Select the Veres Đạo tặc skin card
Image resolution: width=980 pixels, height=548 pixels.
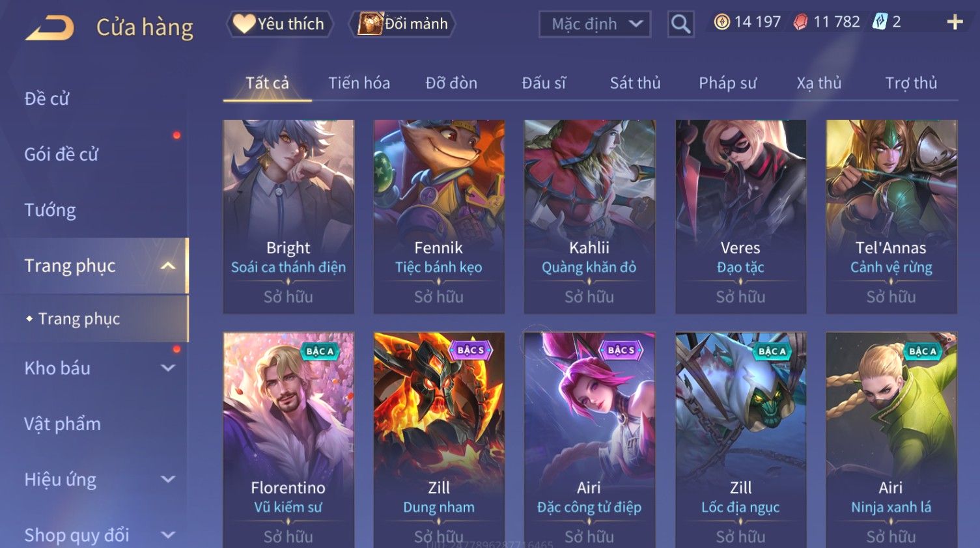(740, 217)
